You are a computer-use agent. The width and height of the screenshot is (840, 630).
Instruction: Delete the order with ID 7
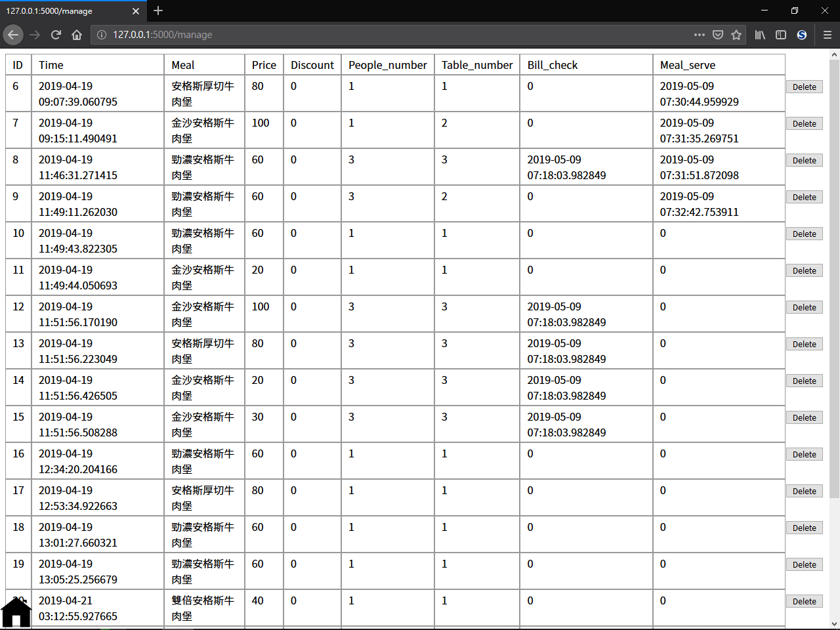point(805,123)
